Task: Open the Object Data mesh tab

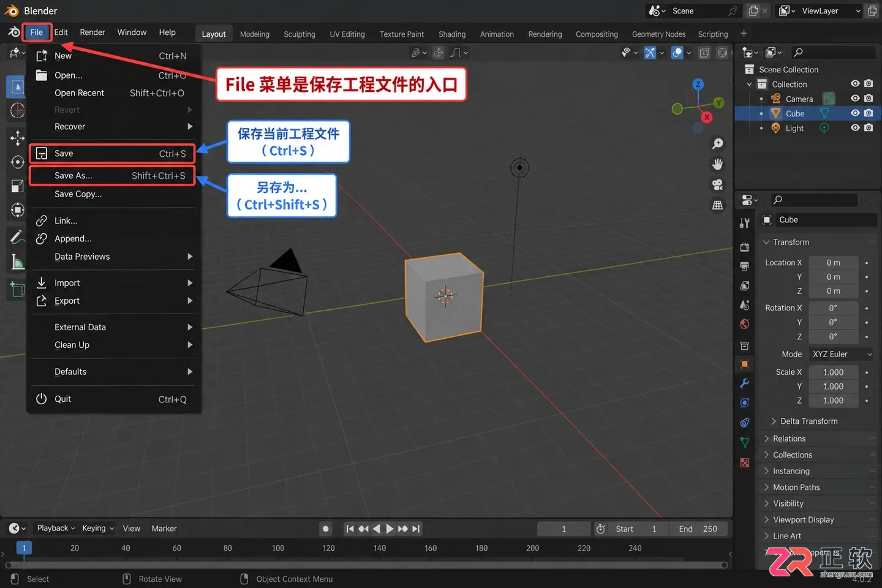Action: (745, 442)
